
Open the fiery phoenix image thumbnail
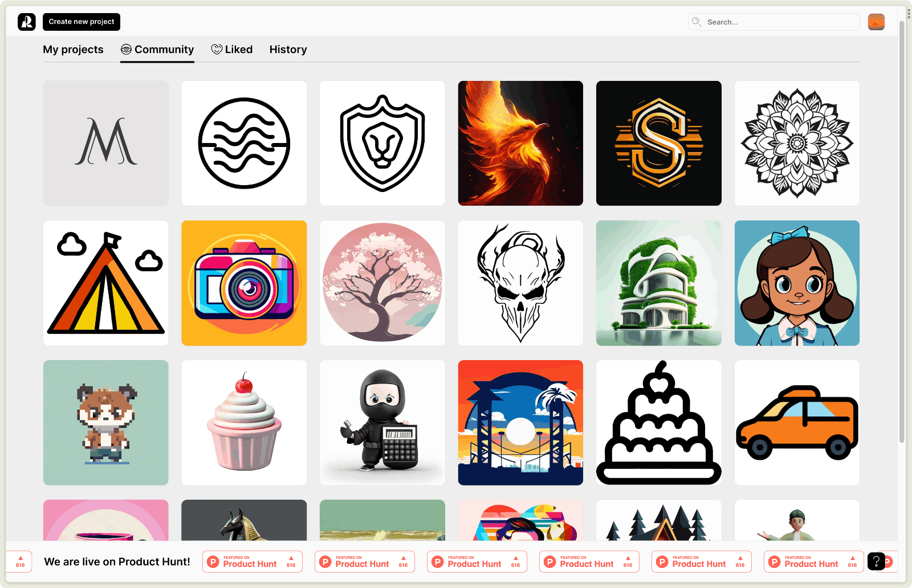(520, 143)
